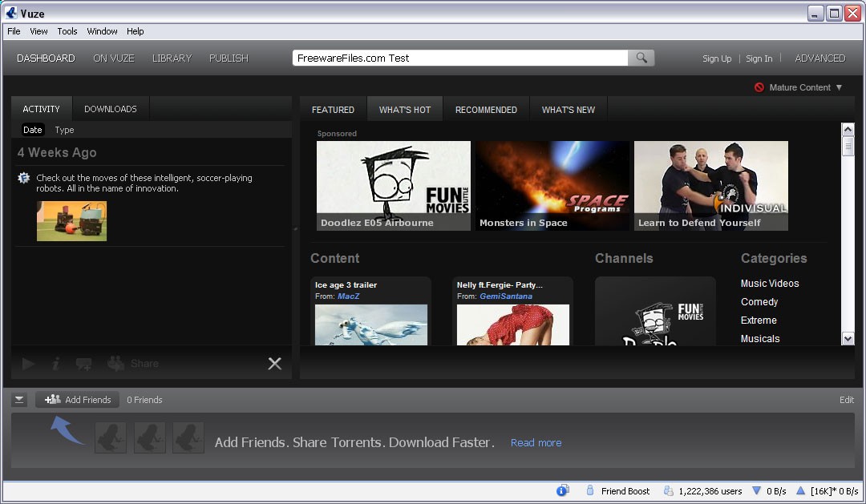Open the PUBLISH section
This screenshot has height=504, width=866.
point(229,58)
